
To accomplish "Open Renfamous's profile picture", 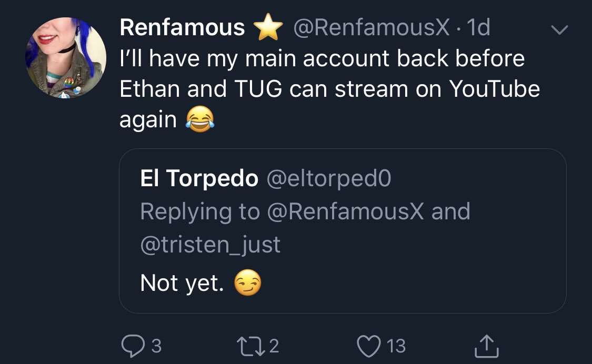I will (x=66, y=58).
